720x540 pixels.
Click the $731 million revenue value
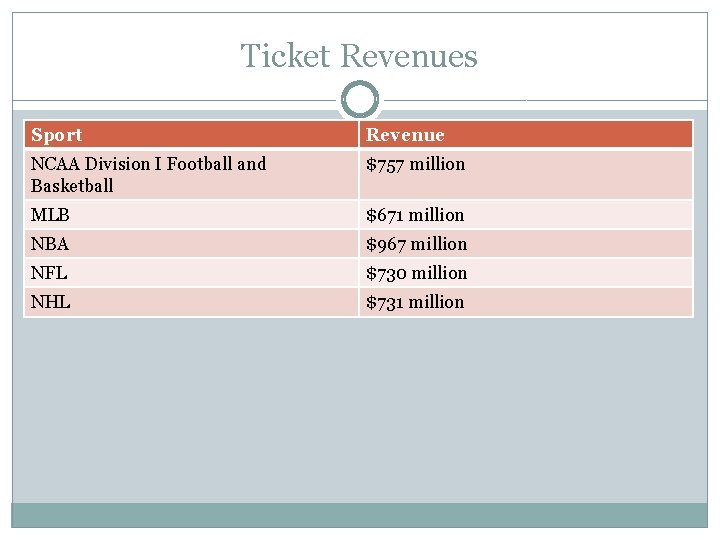tap(415, 302)
